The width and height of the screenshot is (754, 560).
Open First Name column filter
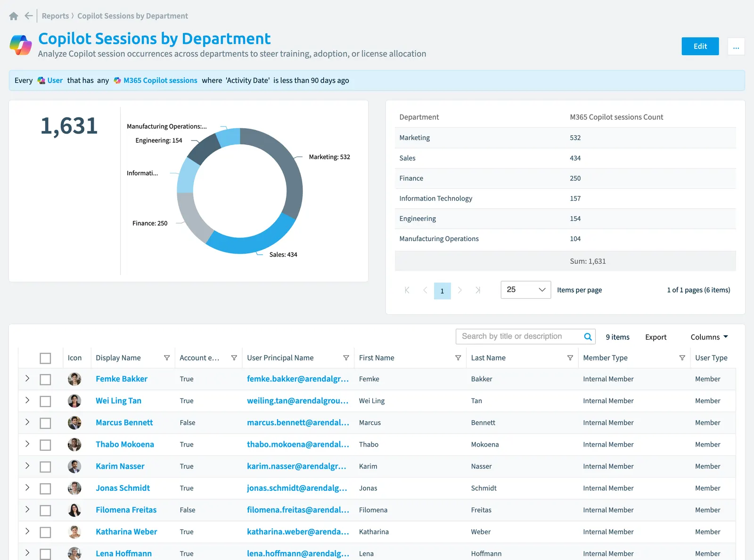coord(458,358)
